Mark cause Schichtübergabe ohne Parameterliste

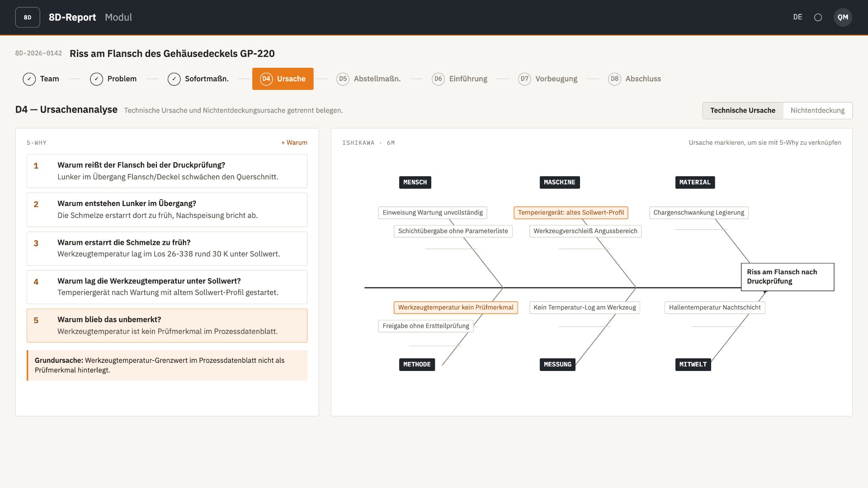[453, 231]
